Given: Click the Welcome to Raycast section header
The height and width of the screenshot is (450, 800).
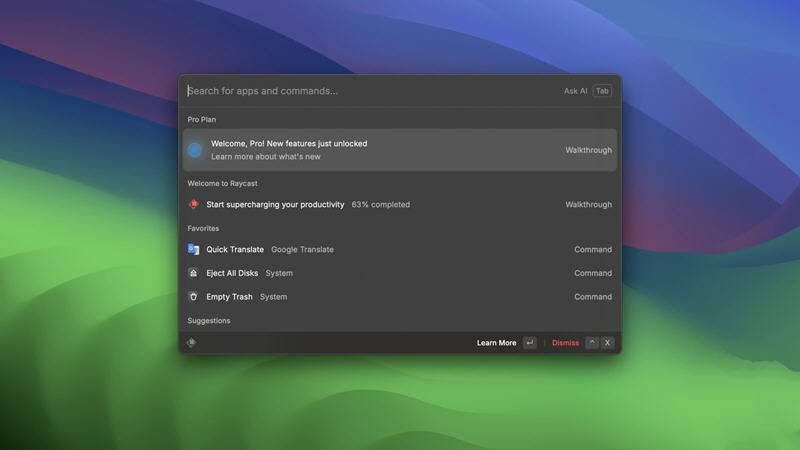Looking at the screenshot, I should (222, 184).
